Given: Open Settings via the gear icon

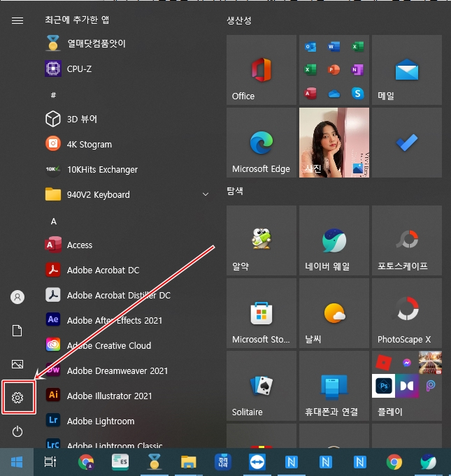Looking at the screenshot, I should click(17, 398).
